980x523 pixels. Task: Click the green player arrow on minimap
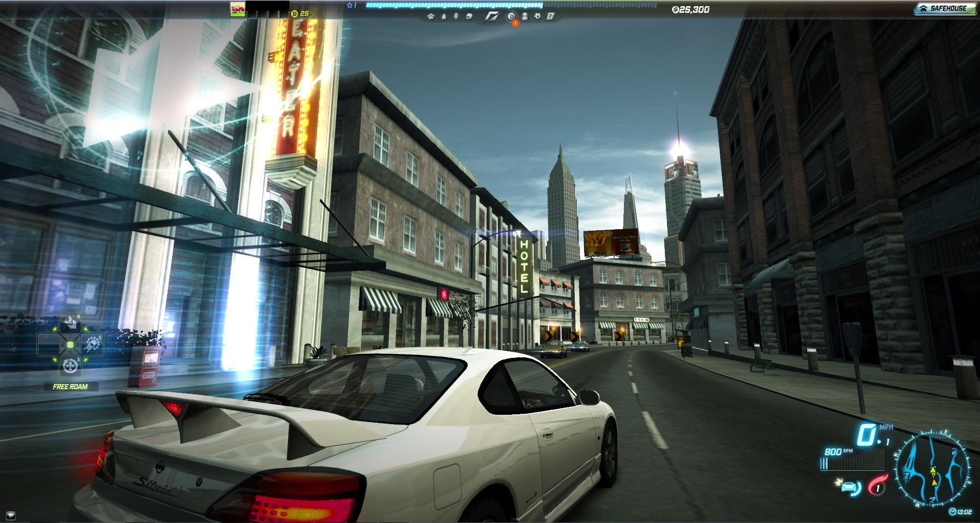point(933,470)
